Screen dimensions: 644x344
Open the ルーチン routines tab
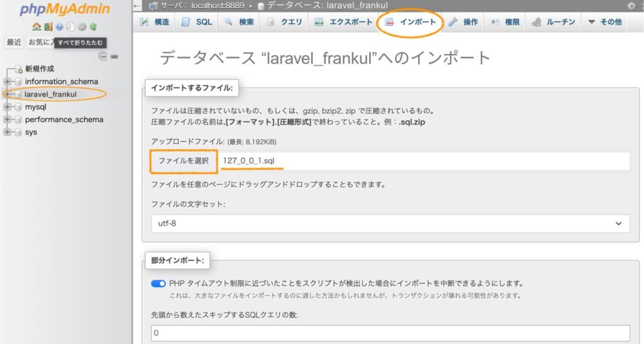click(x=553, y=22)
